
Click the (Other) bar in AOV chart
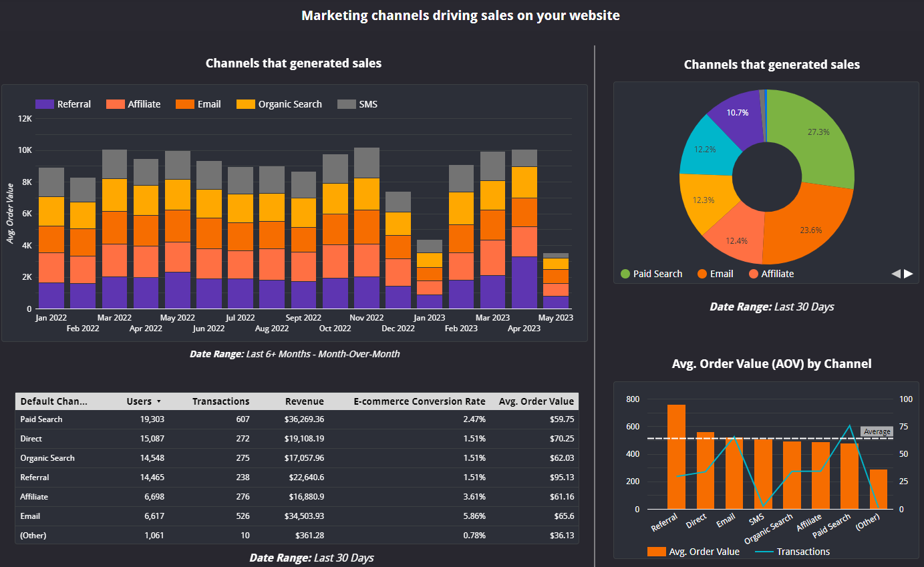click(x=879, y=490)
